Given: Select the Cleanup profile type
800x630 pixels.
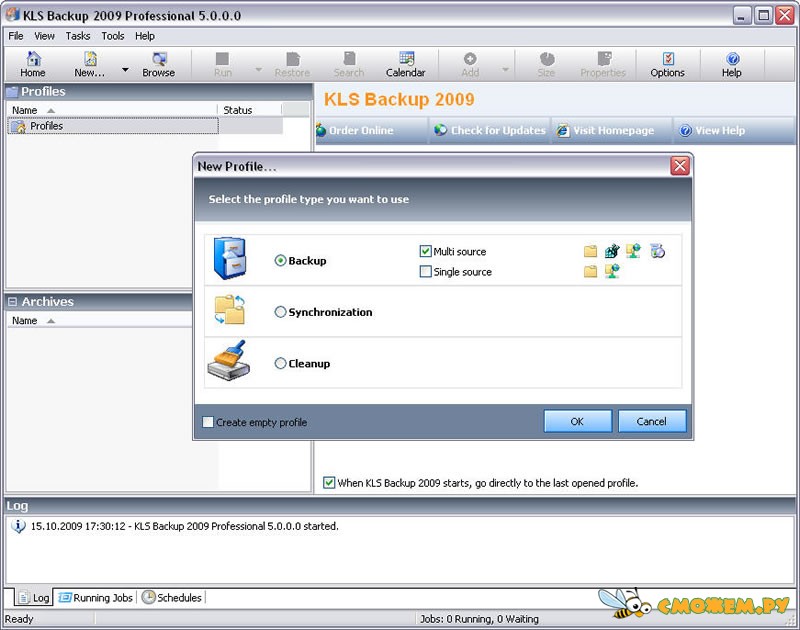Looking at the screenshot, I should click(280, 363).
